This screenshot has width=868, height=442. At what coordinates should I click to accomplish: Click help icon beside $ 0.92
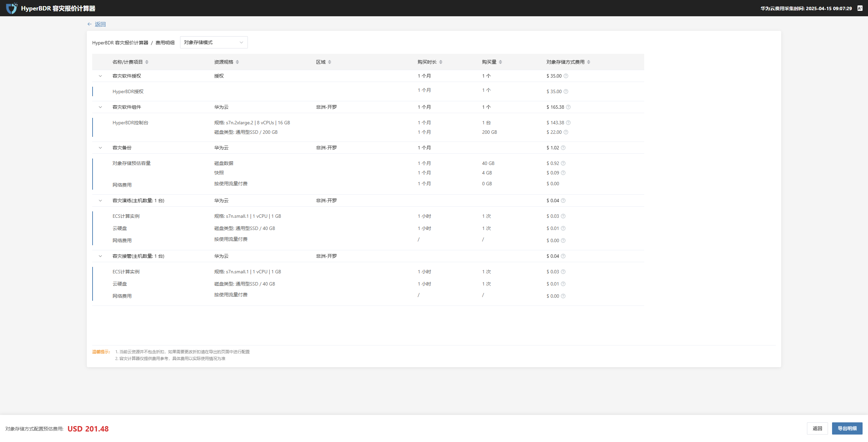coord(563,163)
